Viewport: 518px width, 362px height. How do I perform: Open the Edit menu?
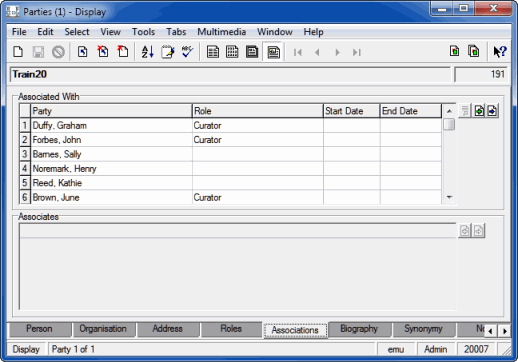[45, 32]
